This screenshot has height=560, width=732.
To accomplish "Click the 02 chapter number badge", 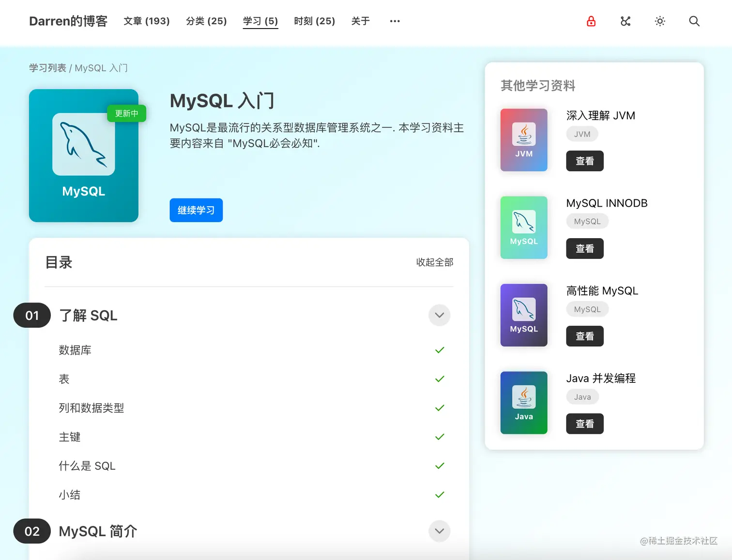I will pos(32,531).
